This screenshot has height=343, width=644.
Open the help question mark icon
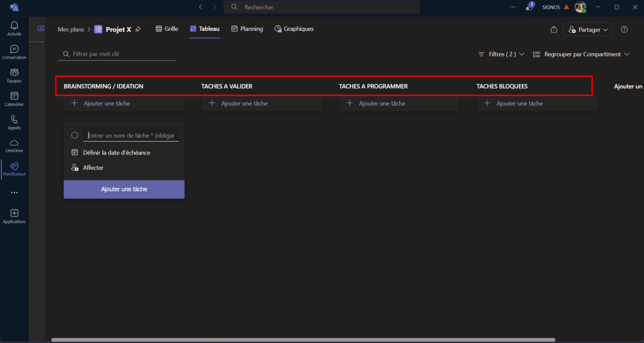pos(624,30)
